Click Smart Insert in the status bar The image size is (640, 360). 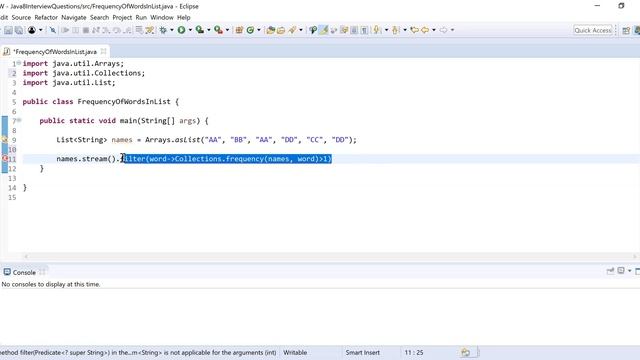click(x=362, y=352)
